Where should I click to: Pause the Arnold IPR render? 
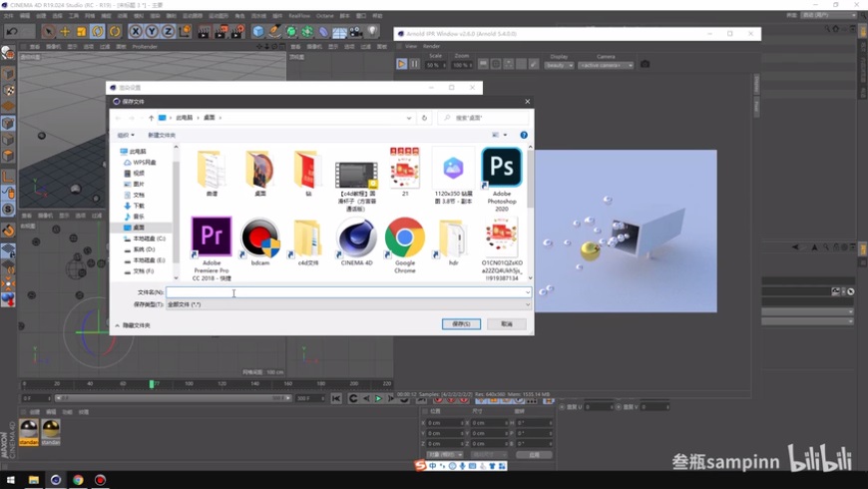(414, 64)
